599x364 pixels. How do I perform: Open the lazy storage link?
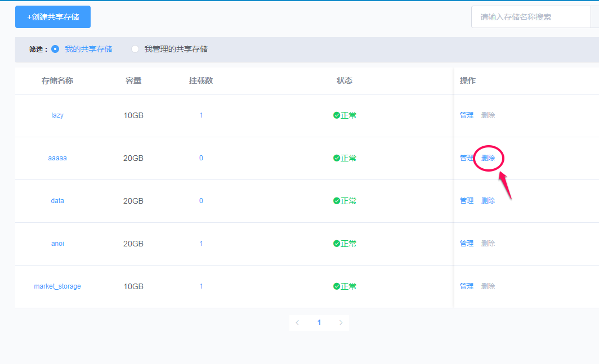pyautogui.click(x=57, y=115)
